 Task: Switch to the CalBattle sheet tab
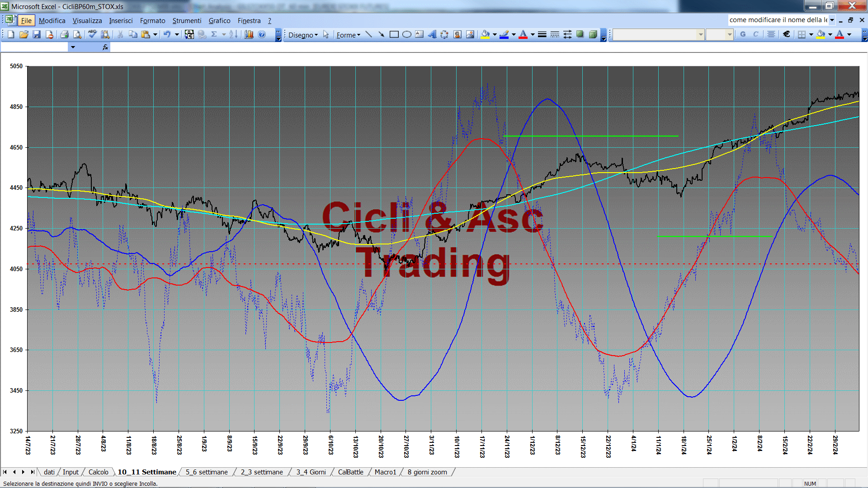350,472
